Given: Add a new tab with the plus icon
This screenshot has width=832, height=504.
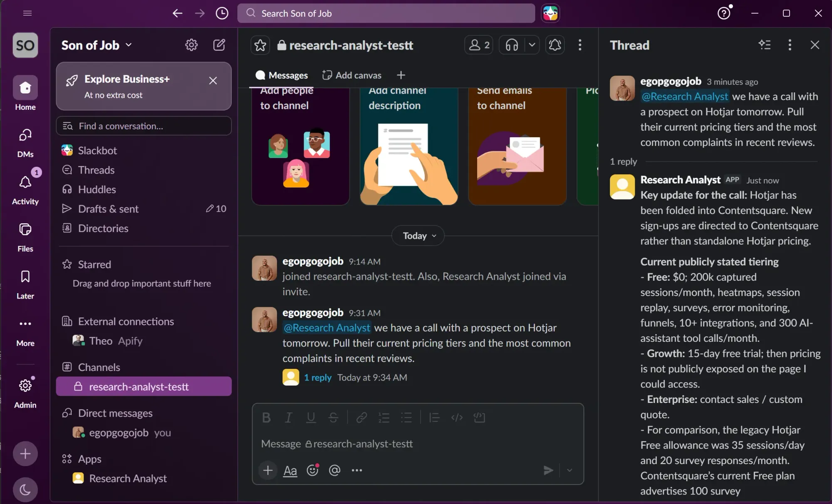Looking at the screenshot, I should [401, 75].
